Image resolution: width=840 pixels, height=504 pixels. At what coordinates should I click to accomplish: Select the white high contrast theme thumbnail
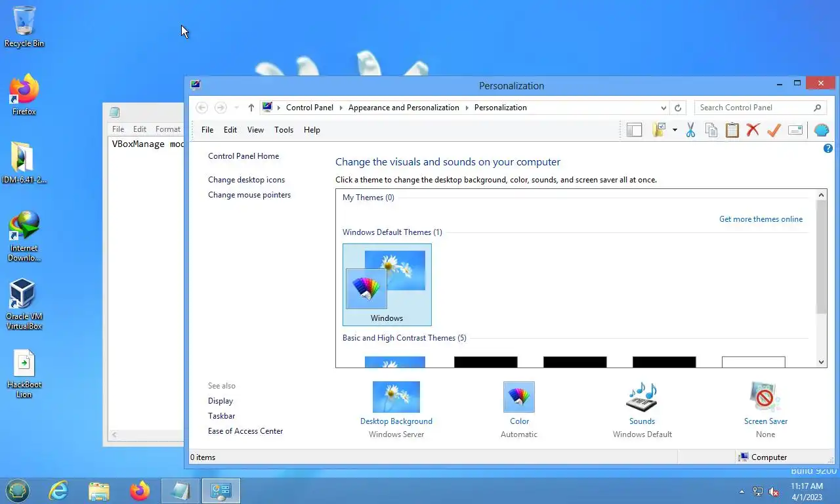[x=753, y=362]
